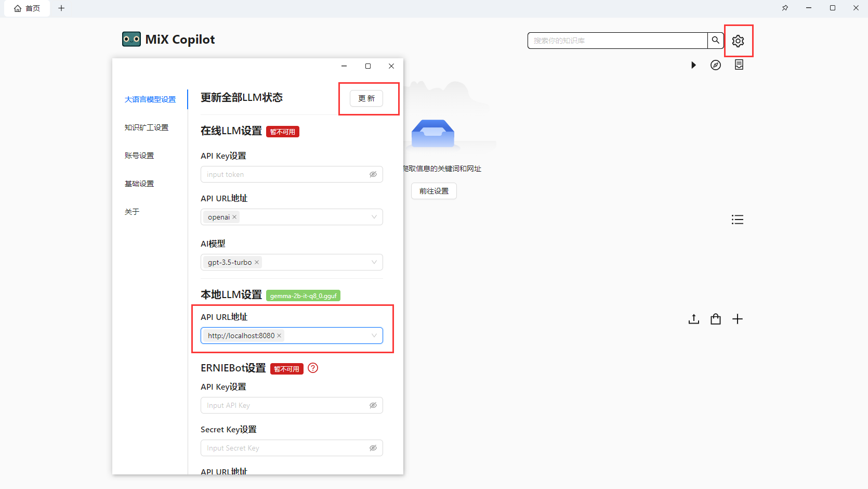Click the plus add icon near bag
The height and width of the screenshot is (489, 868).
[x=738, y=319]
